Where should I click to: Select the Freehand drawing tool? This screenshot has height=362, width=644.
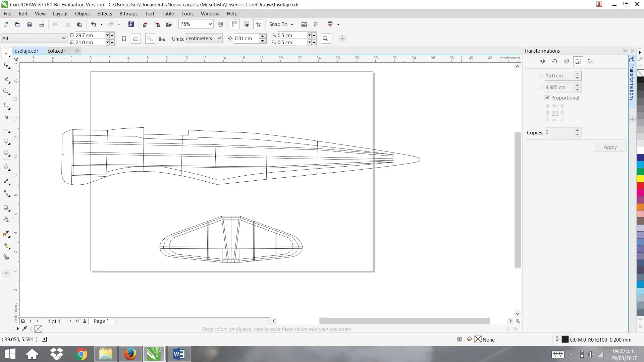6,106
